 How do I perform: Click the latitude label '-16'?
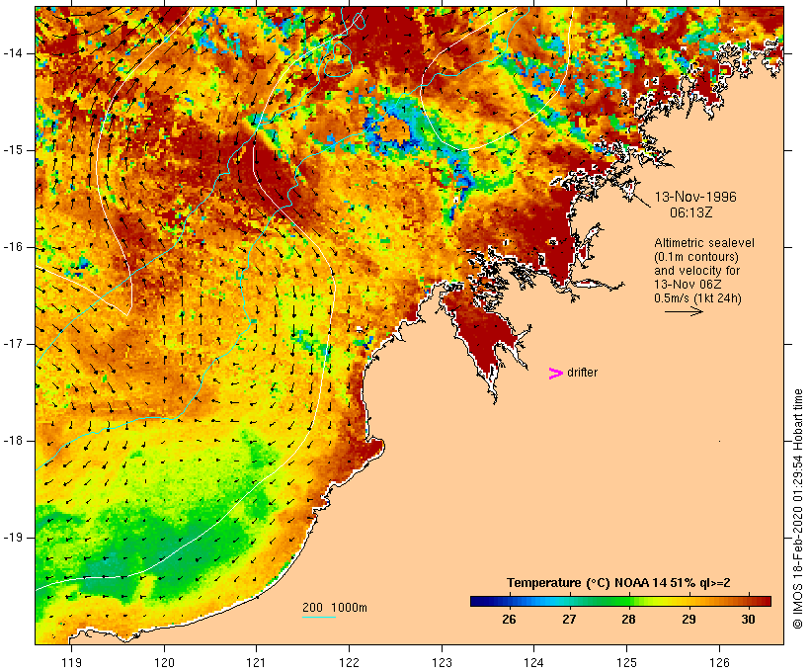tap(13, 247)
